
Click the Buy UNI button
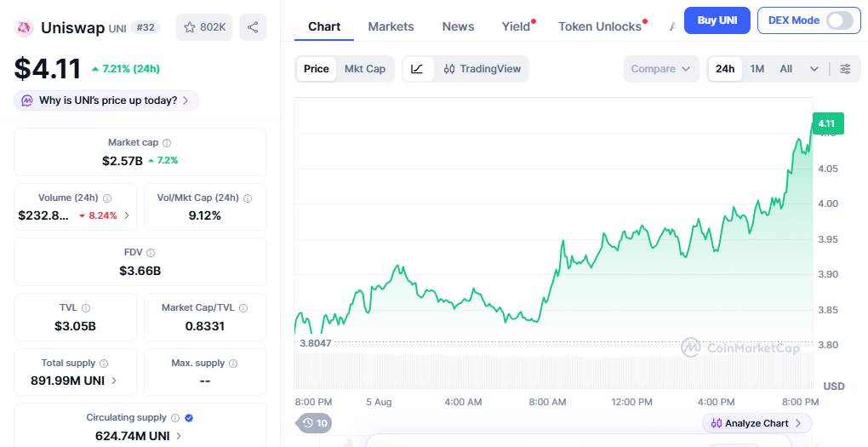(717, 20)
